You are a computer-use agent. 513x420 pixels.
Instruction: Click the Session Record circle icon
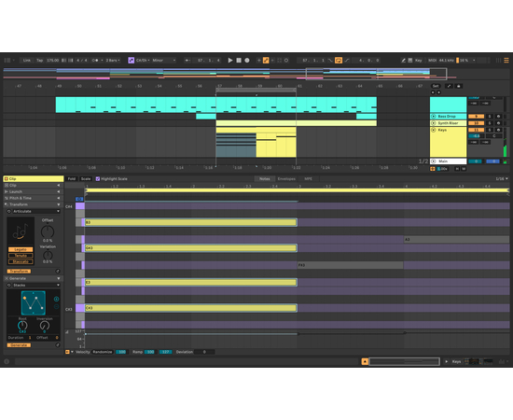[x=286, y=61]
